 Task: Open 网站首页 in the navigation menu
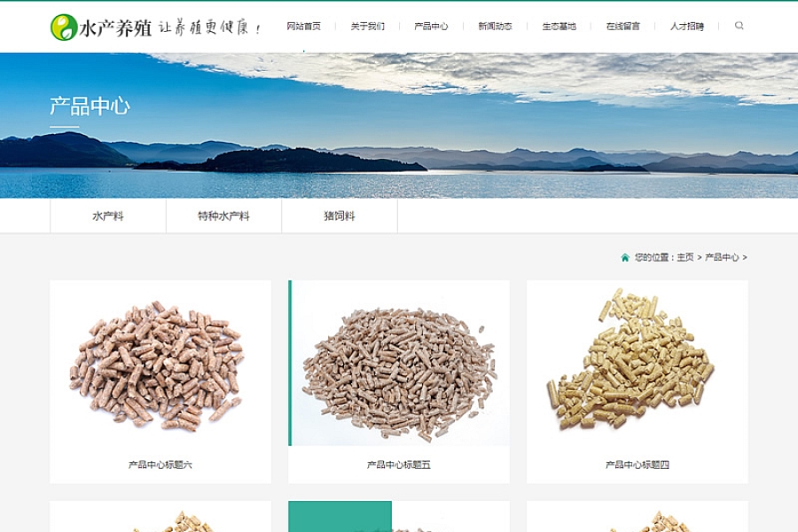304,26
